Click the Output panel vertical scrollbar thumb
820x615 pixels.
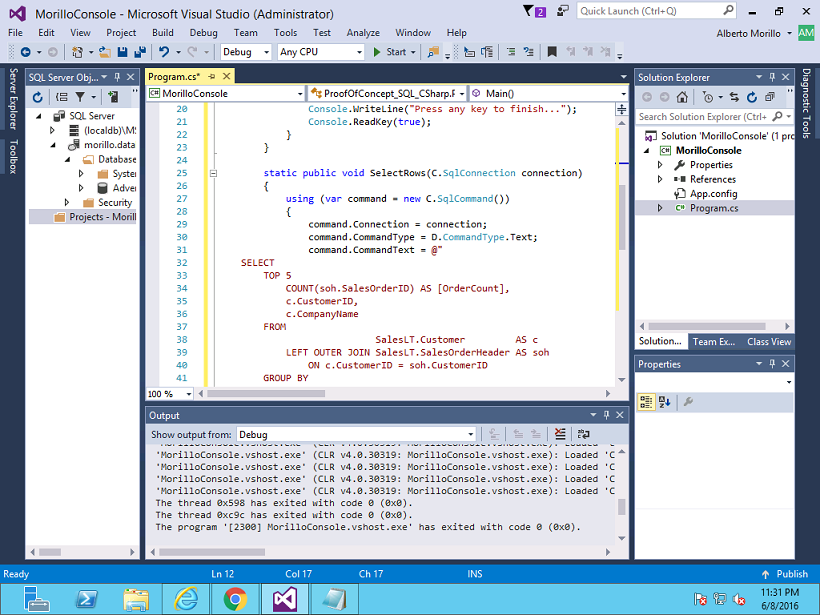tap(621, 507)
